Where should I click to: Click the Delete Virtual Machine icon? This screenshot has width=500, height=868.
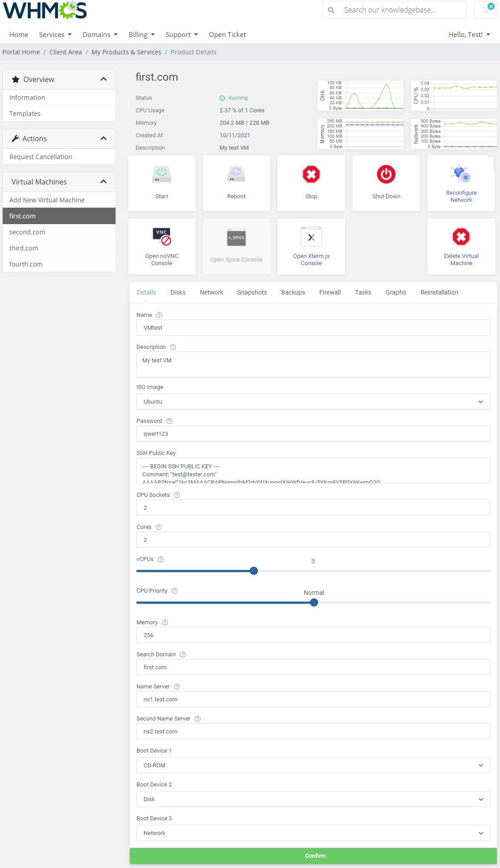[461, 237]
